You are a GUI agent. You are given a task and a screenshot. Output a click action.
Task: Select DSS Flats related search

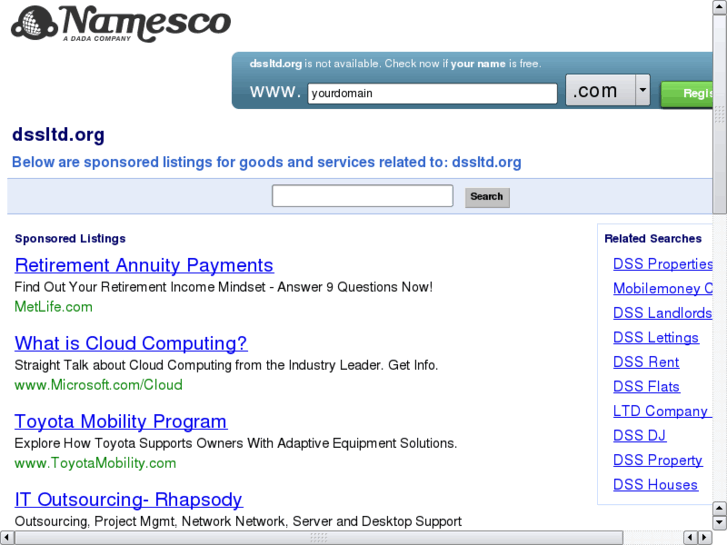(646, 387)
